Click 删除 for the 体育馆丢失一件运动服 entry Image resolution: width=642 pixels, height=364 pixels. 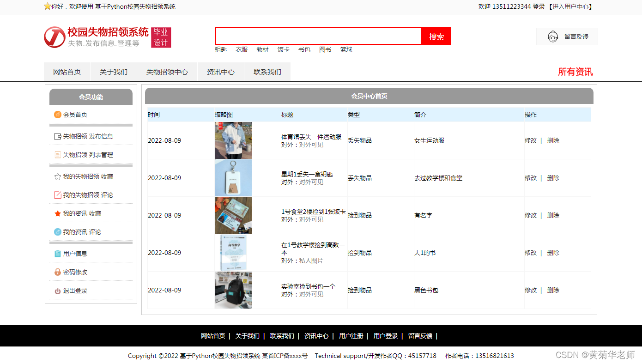[x=553, y=140]
